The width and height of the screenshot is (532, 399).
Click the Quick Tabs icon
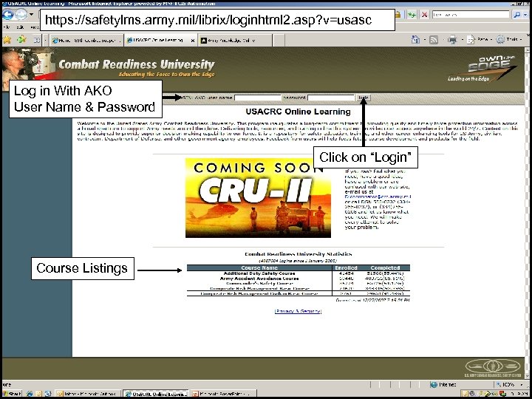coord(37,41)
